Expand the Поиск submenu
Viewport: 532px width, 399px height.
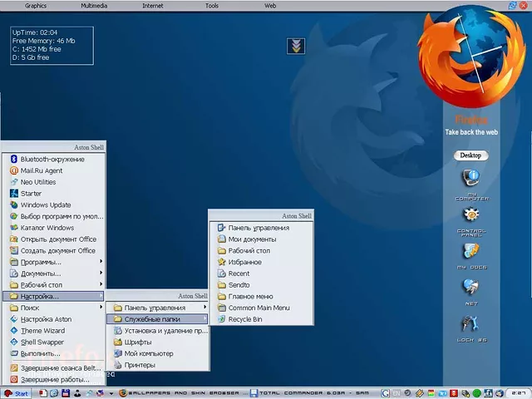[30, 308]
